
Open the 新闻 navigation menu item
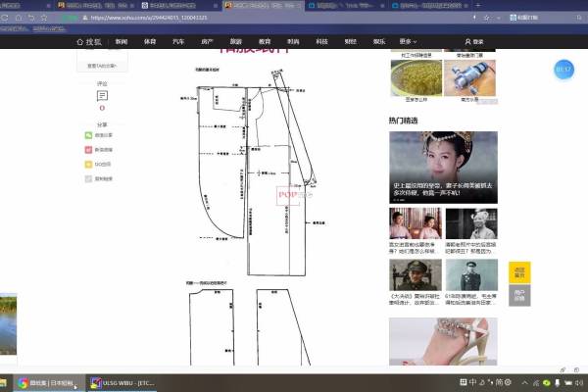click(x=121, y=42)
